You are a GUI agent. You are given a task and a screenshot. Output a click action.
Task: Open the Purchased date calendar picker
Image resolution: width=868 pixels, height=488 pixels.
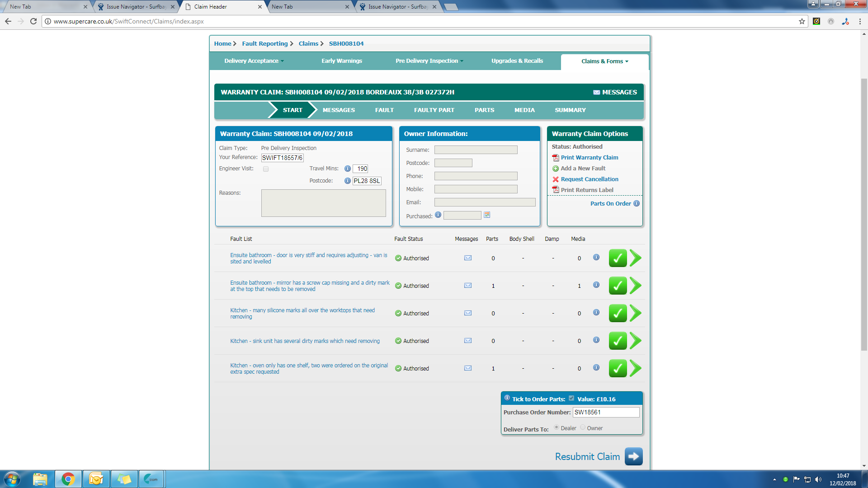pos(487,215)
